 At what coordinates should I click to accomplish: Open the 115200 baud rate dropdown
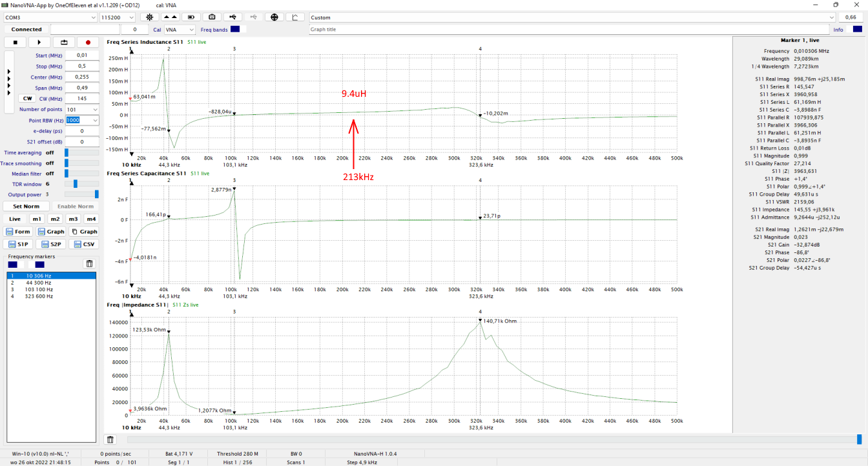coord(119,17)
